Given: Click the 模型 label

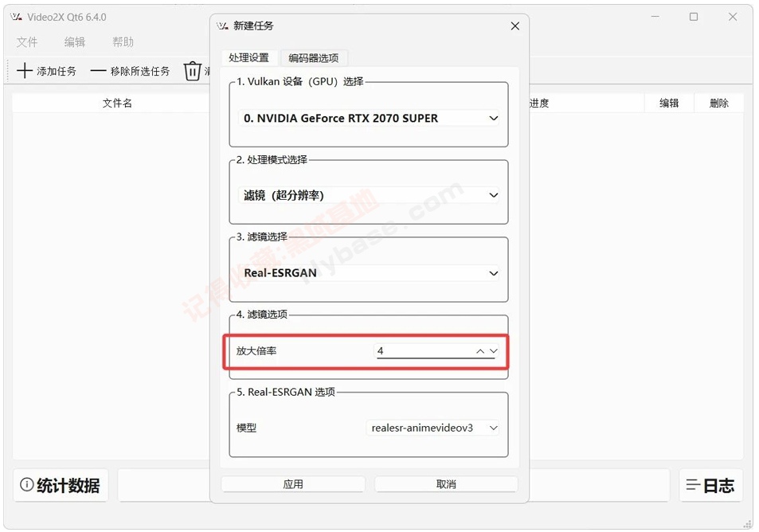Looking at the screenshot, I should pyautogui.click(x=246, y=428).
